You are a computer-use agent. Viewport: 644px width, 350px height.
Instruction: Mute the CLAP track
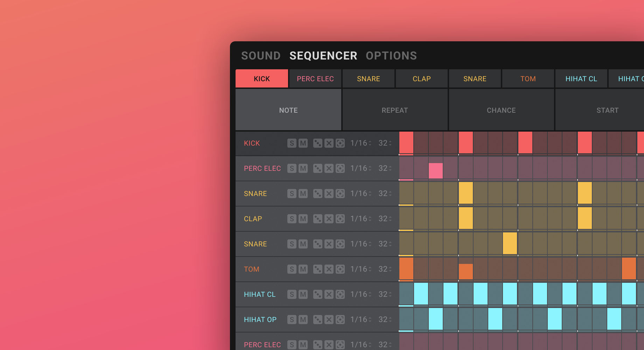tap(303, 219)
